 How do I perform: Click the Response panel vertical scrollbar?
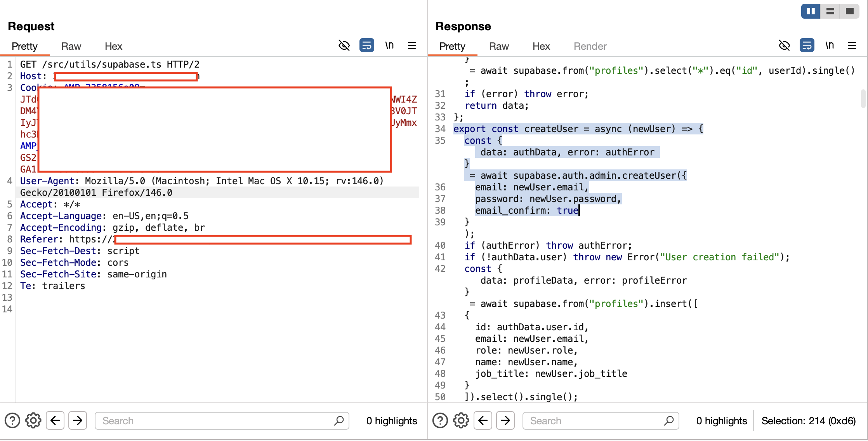[x=863, y=99]
